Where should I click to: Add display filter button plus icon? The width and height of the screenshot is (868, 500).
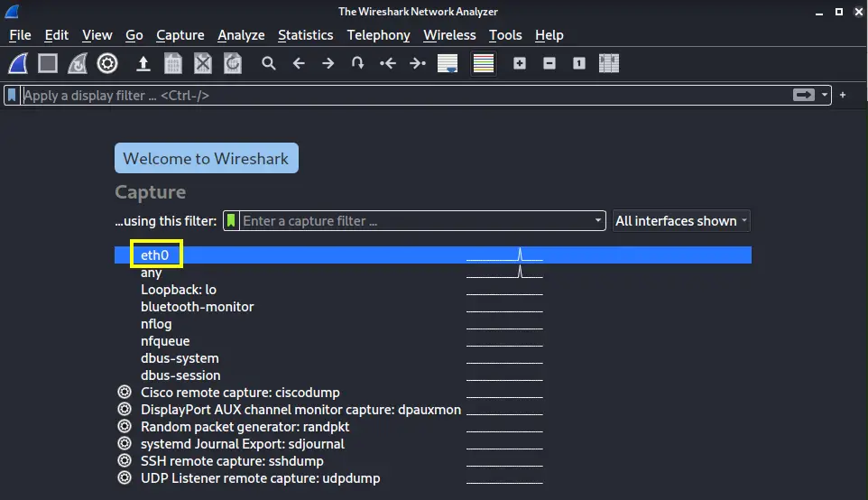point(843,95)
